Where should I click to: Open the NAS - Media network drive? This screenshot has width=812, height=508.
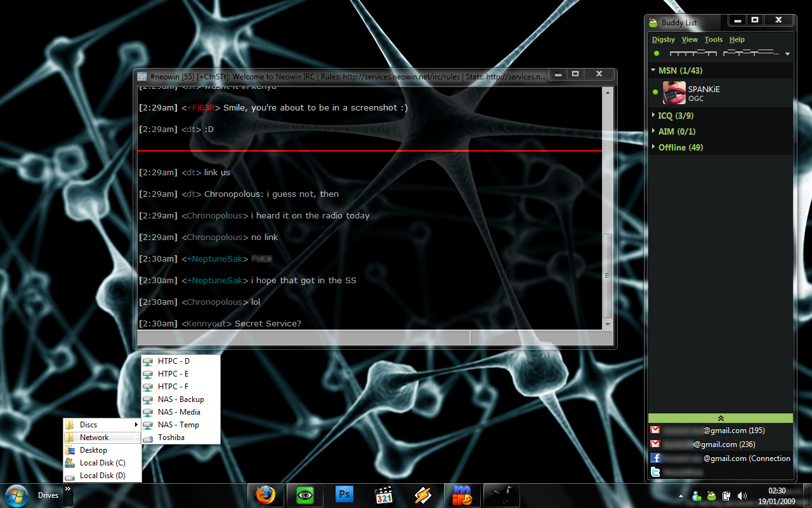[x=181, y=412]
